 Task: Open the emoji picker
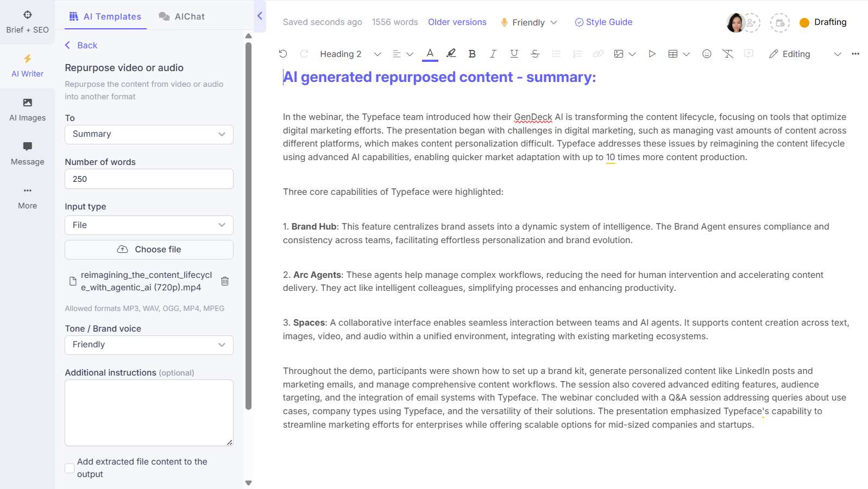[x=707, y=54]
